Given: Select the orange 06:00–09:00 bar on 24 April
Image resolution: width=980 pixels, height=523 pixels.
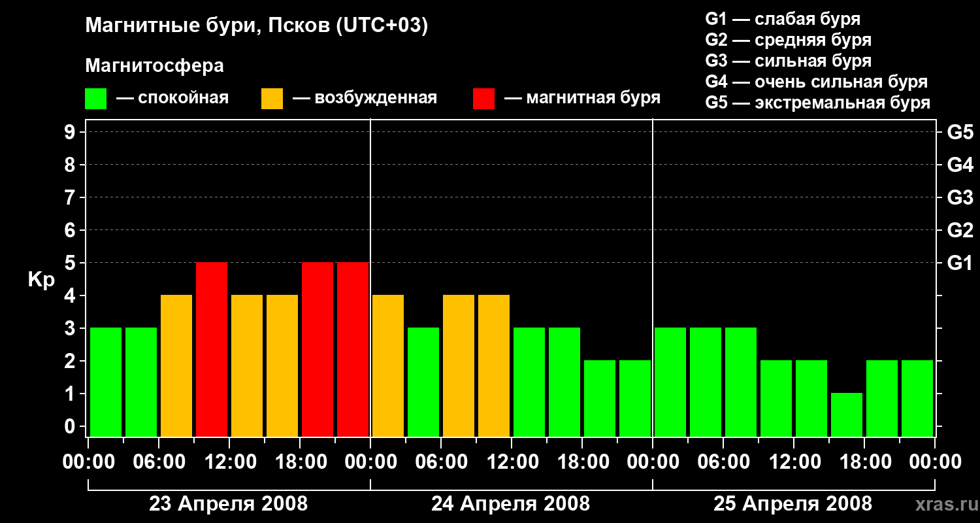Looking at the screenshot, I should pos(459,365).
